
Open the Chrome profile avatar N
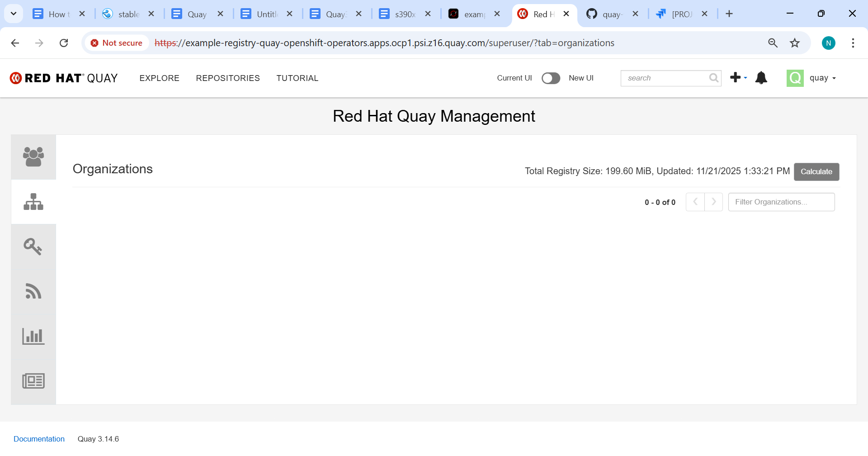[829, 43]
